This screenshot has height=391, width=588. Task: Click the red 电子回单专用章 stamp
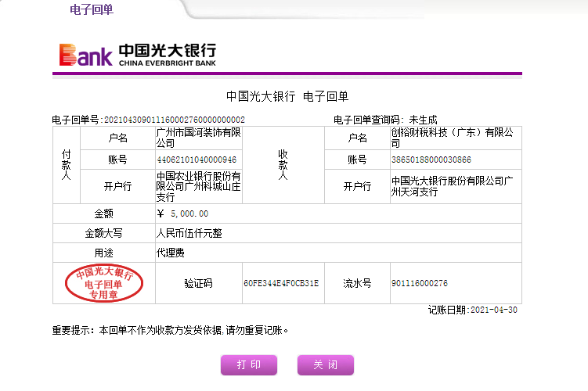[x=104, y=283]
